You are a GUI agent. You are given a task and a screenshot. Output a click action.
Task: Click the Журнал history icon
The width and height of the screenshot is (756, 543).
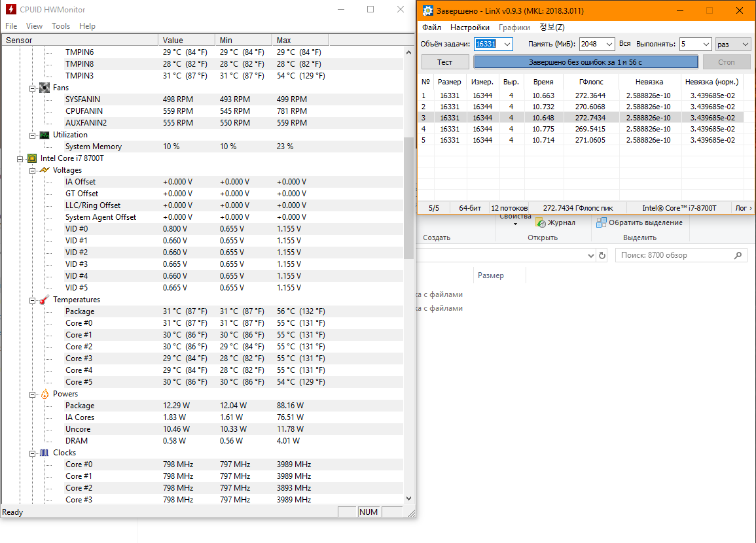tap(541, 222)
